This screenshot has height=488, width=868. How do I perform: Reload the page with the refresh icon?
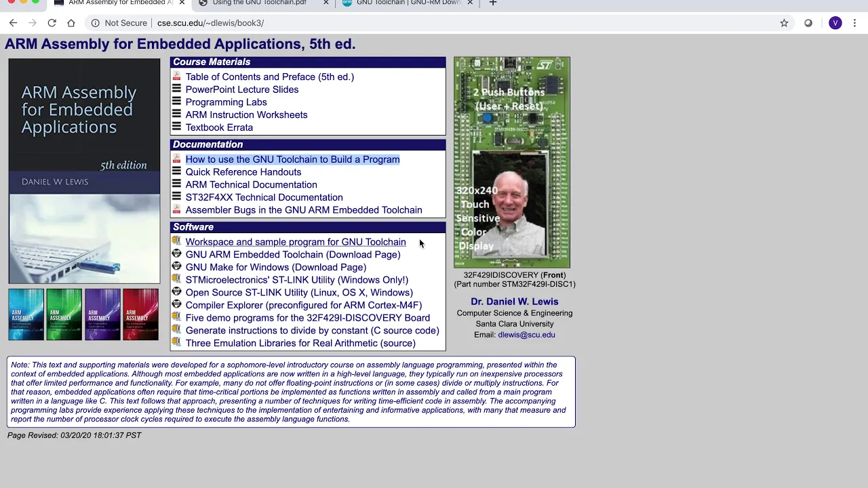coord(52,23)
